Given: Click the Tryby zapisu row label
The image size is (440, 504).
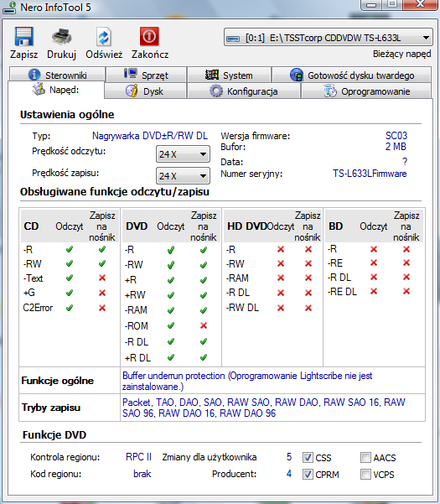Looking at the screenshot, I should tap(51, 408).
